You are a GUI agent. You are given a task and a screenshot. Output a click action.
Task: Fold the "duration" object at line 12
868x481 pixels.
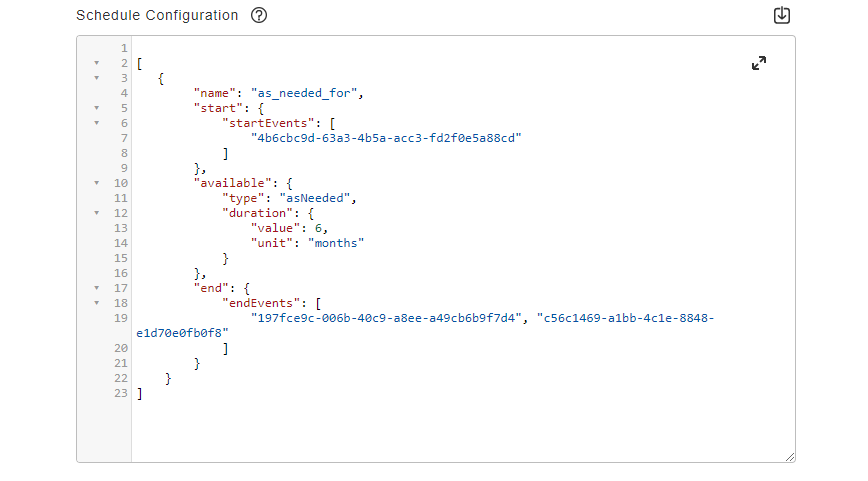click(97, 213)
